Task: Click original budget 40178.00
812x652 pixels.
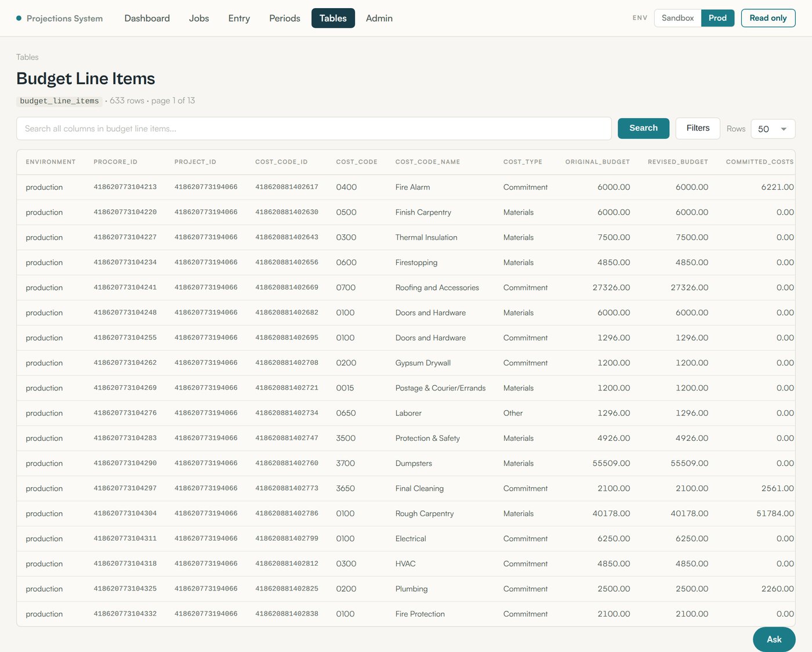Action: pos(611,514)
